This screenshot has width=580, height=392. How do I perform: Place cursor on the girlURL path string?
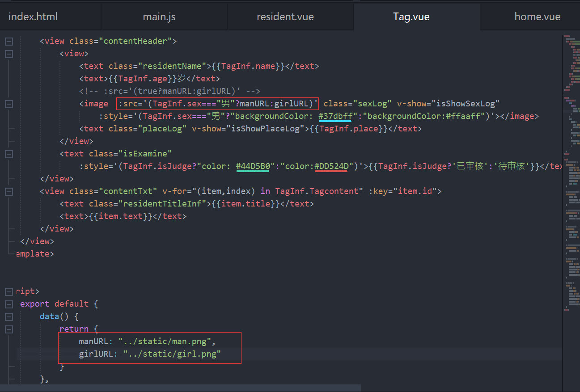click(x=172, y=354)
